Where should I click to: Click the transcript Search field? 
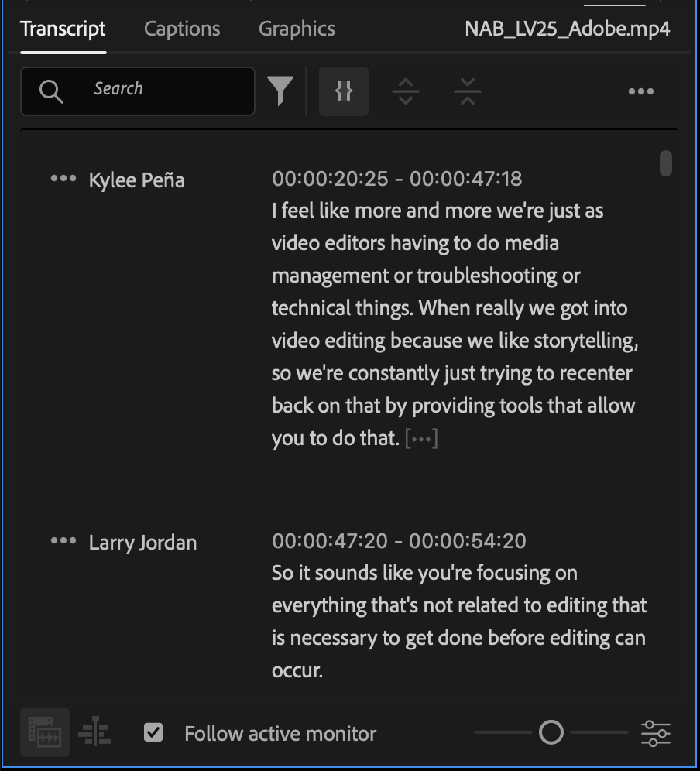(138, 91)
